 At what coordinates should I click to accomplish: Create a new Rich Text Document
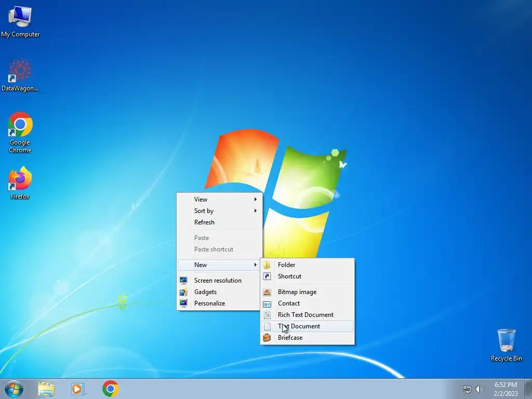click(308, 315)
